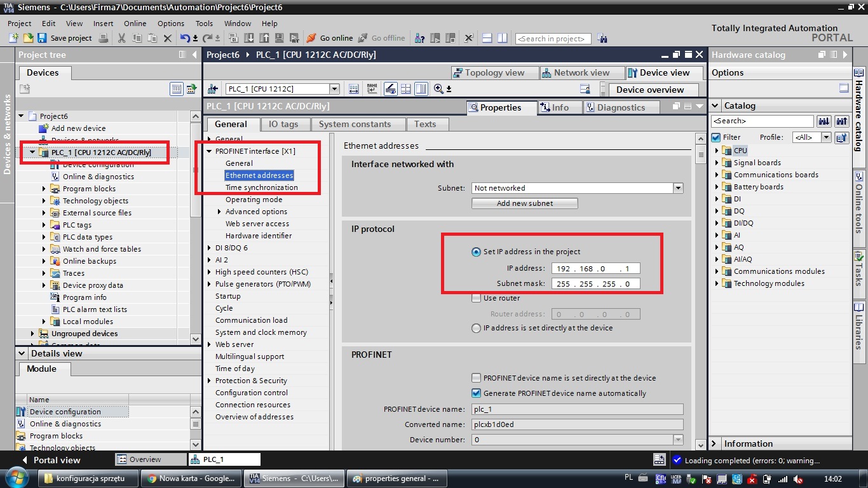Click the Cut scissors icon
Screen dimensions: 868x488
(121, 38)
